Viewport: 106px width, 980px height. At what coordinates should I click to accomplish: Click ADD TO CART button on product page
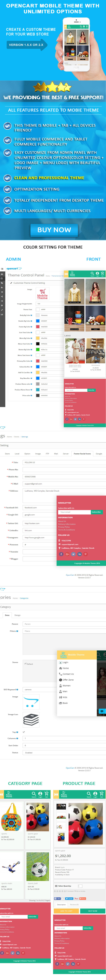click(66, 911)
